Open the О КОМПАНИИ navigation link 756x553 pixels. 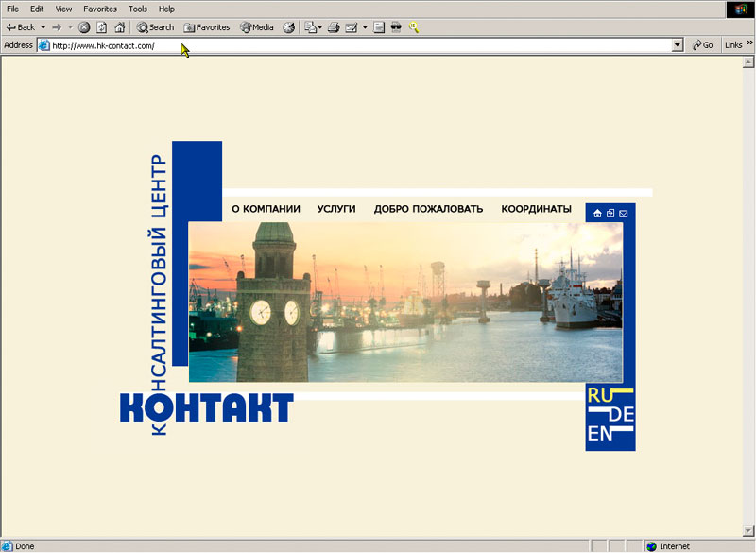[266, 209]
